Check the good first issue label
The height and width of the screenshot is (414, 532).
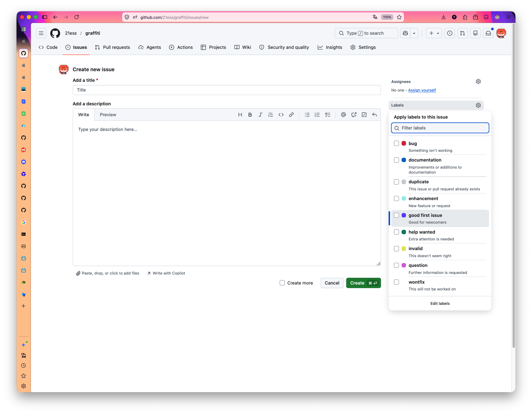(x=397, y=215)
